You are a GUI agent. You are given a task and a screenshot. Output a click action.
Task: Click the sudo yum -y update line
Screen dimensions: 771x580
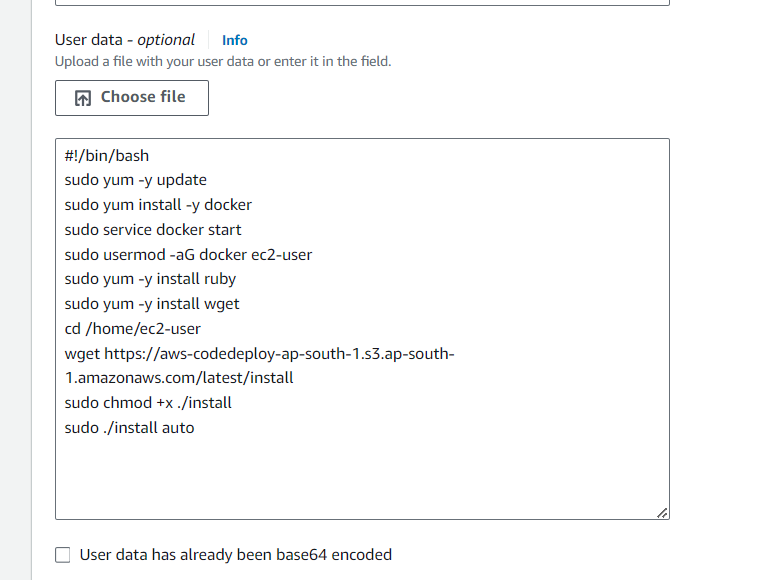pyautogui.click(x=135, y=180)
